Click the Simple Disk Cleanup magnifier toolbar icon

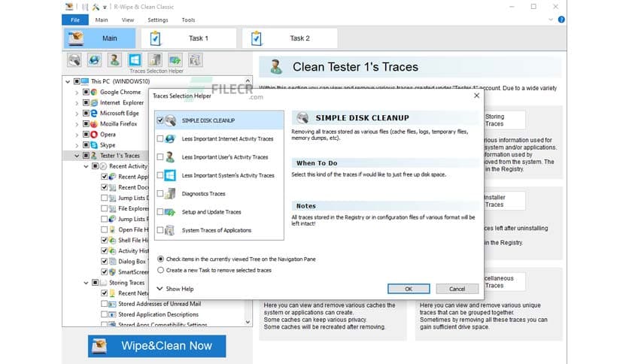[74, 59]
